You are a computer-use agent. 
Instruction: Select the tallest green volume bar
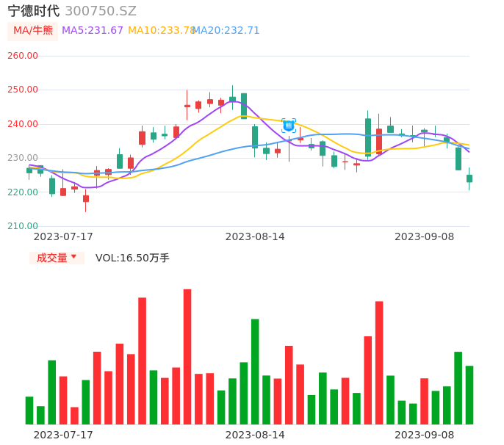click(x=255, y=372)
